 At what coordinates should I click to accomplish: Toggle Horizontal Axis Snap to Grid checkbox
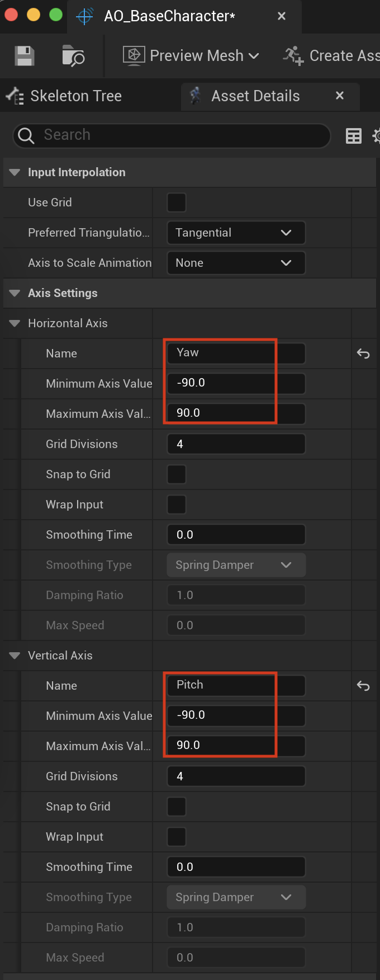point(177,474)
